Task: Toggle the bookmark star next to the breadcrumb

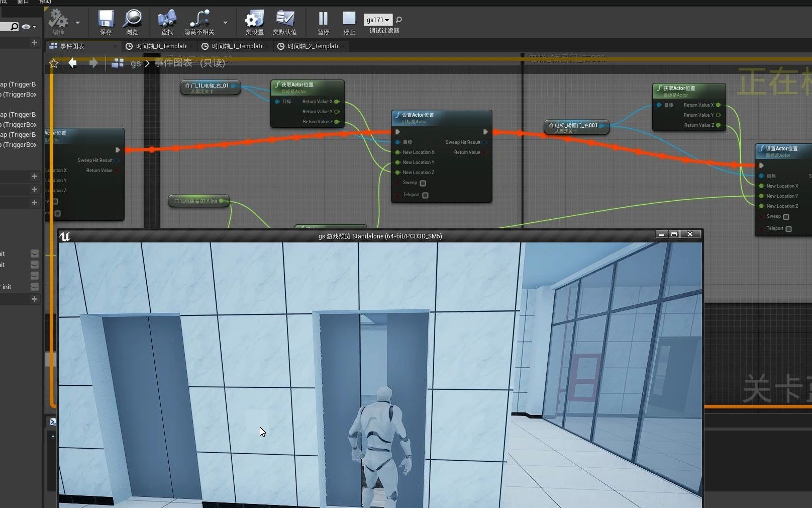Action: tap(53, 63)
